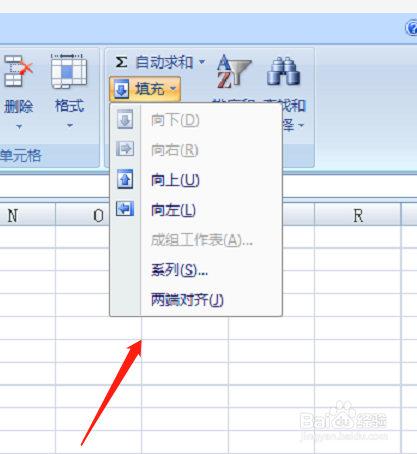Expand the 删除 dropdown arrow
The width and height of the screenshot is (417, 454).
[x=19, y=127]
